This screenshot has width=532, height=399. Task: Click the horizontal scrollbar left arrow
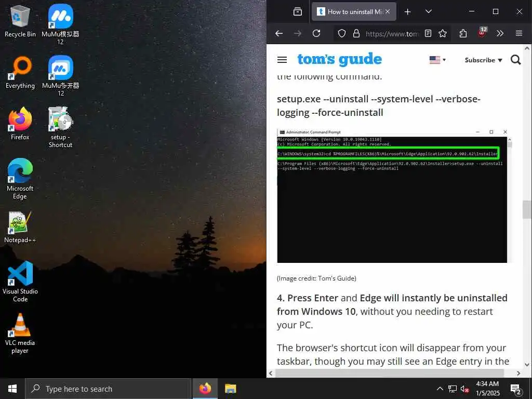(271, 373)
